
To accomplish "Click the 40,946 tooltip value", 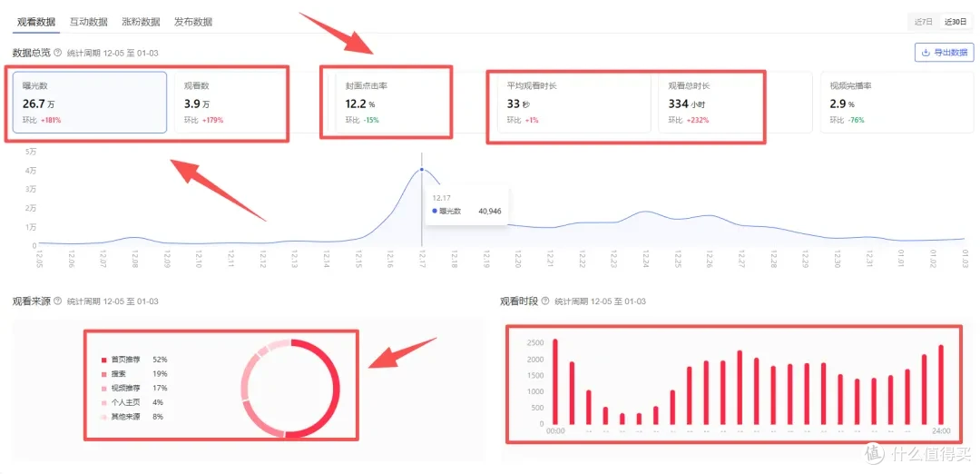I will click(x=489, y=212).
